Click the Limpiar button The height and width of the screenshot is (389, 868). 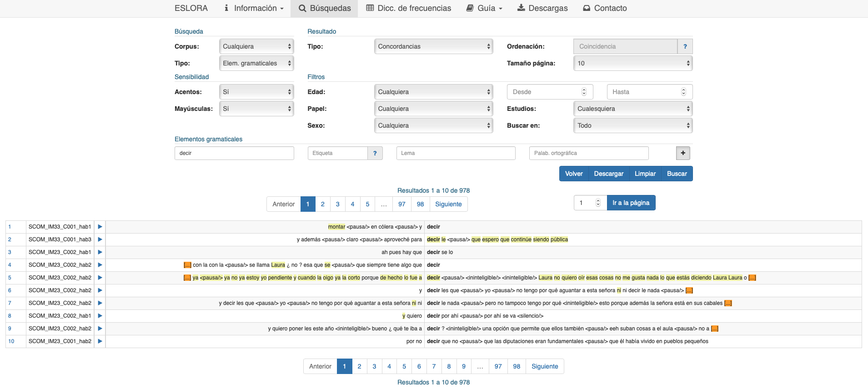click(645, 174)
